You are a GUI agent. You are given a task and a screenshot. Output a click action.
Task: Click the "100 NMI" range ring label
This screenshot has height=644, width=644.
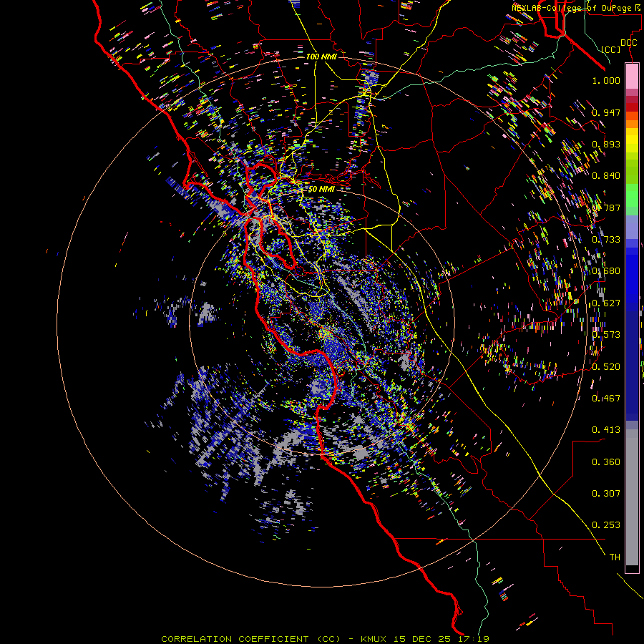[321, 57]
